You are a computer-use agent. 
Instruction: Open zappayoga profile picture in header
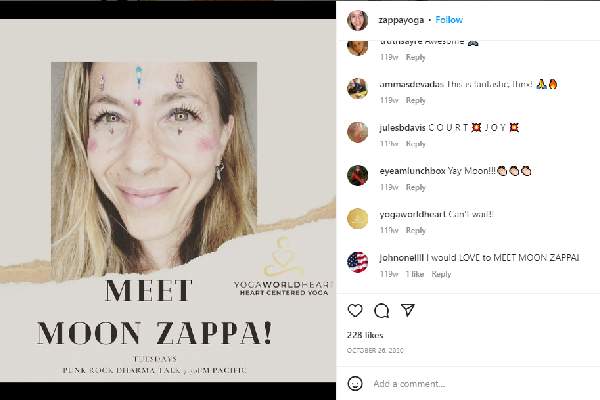[357, 19]
